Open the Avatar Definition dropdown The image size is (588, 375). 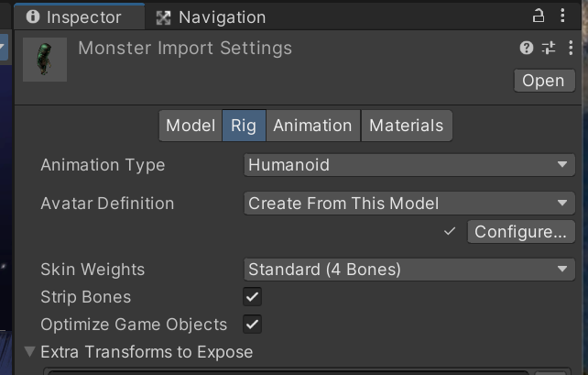click(x=409, y=203)
